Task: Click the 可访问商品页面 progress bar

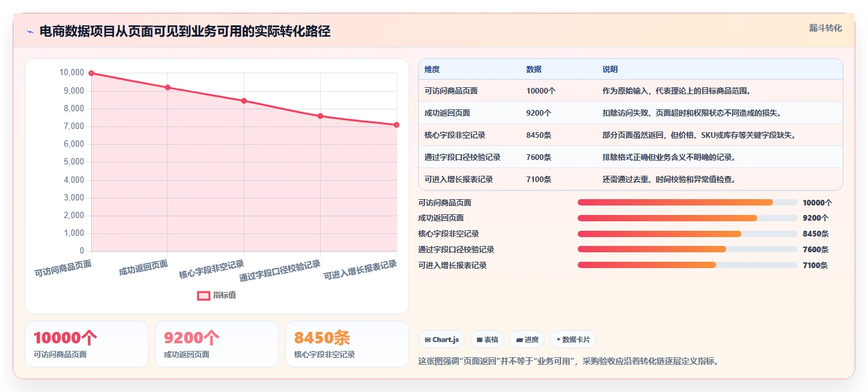Action: 687,202
